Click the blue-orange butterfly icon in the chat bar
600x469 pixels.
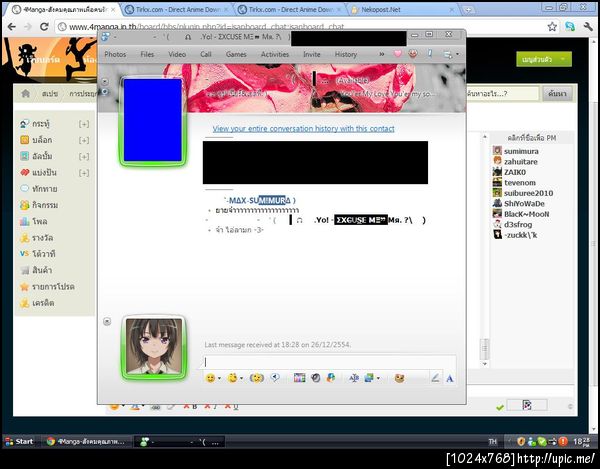point(331,378)
